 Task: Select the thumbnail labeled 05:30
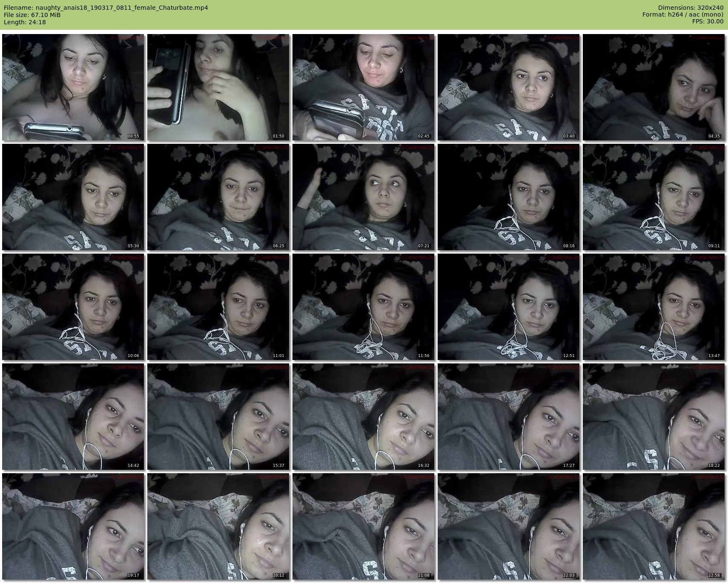click(x=73, y=197)
